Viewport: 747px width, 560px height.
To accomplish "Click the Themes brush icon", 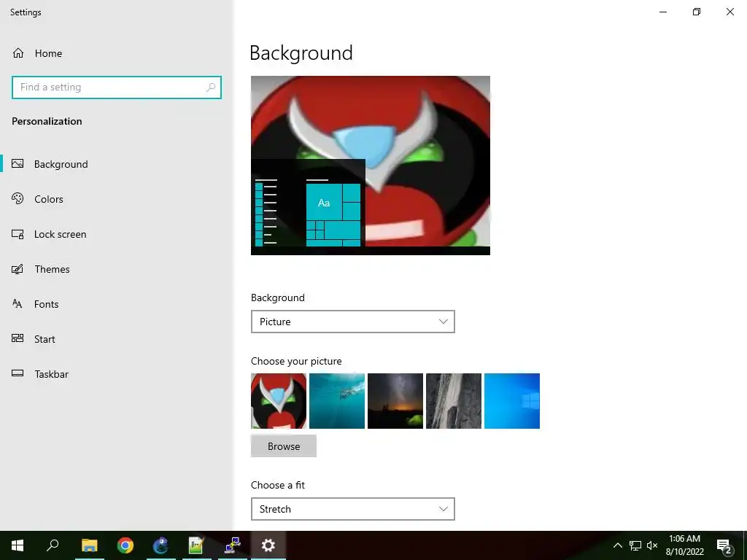I will [18, 269].
